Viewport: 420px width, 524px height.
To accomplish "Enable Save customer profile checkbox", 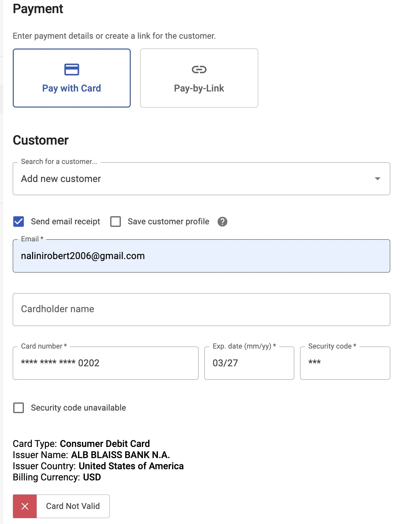I will (x=116, y=222).
